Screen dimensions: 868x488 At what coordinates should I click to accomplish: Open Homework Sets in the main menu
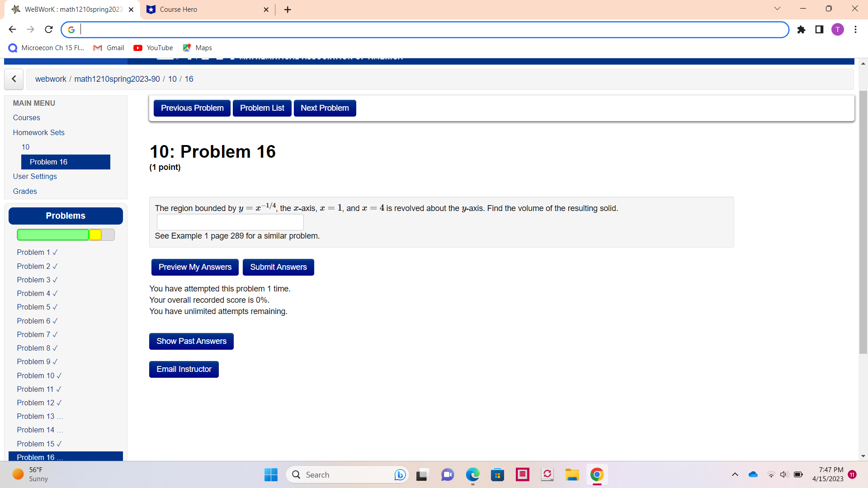[x=38, y=132]
